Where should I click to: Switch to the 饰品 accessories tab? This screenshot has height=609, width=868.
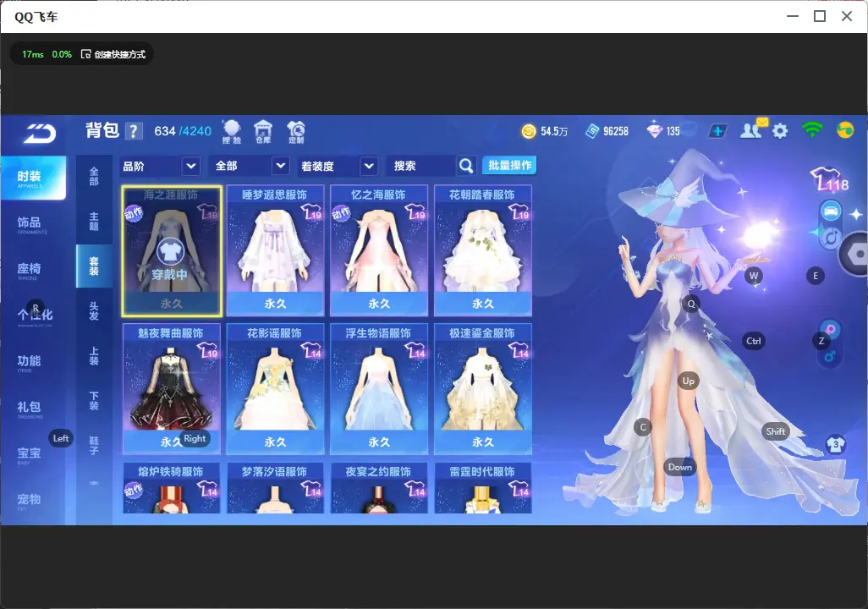pos(29,223)
